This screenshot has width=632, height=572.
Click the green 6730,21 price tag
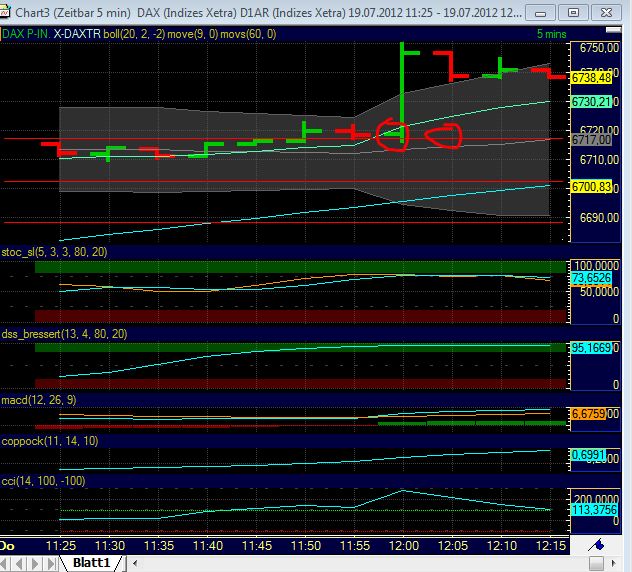[x=591, y=102]
